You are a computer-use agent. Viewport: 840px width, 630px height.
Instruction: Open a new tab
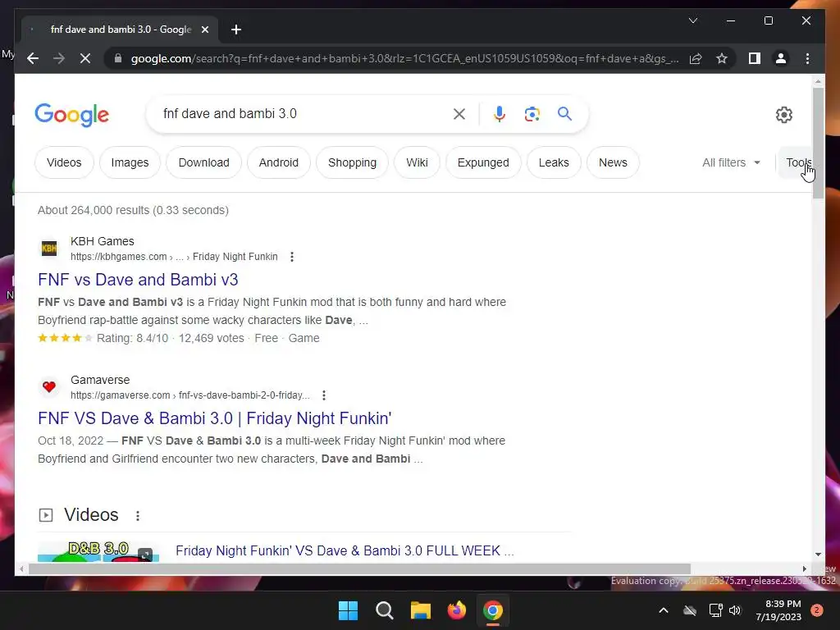coord(235,30)
